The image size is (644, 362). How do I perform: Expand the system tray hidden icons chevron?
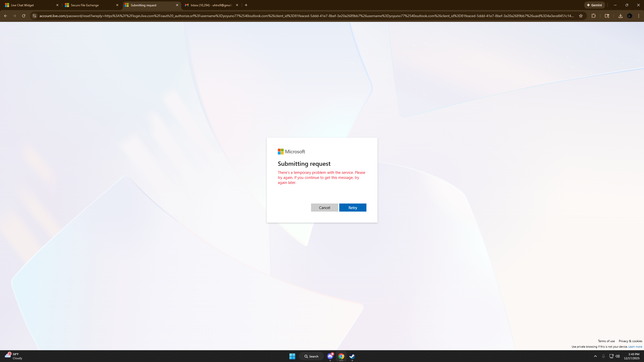(595, 356)
